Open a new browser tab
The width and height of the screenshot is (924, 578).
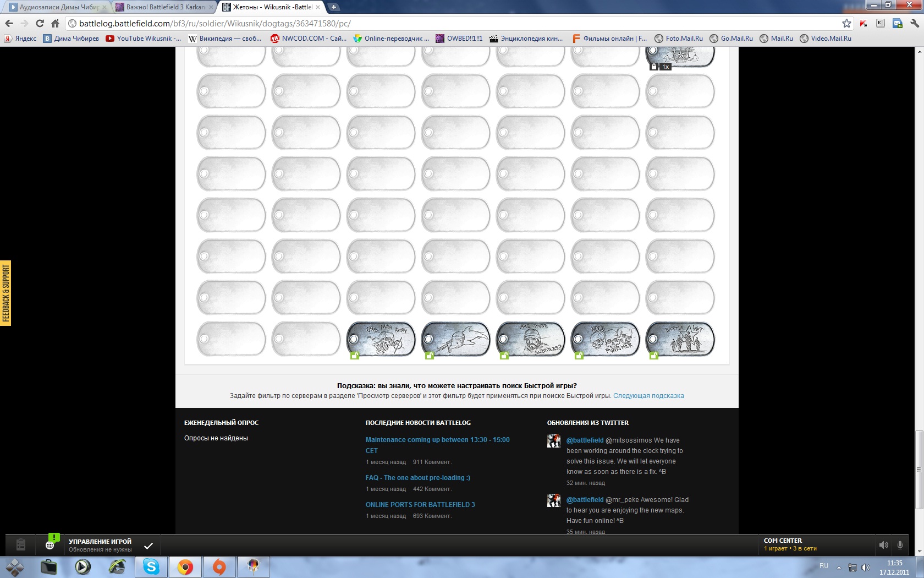pyautogui.click(x=334, y=7)
